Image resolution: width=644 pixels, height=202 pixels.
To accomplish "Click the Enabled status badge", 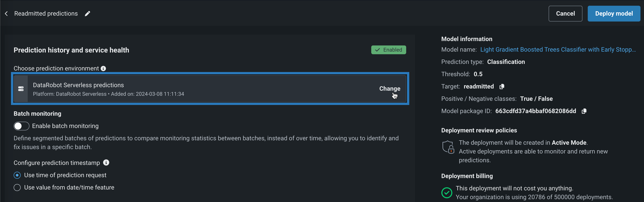I will click(389, 50).
